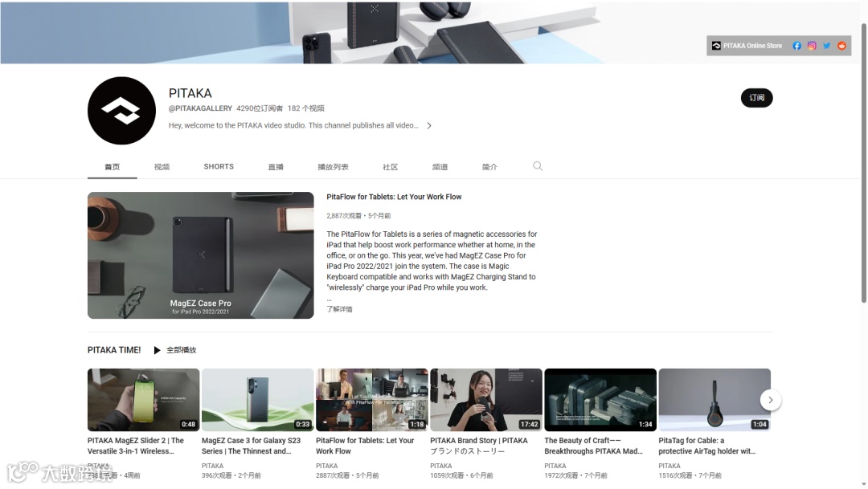Open the 社区 tab
Image resolution: width=868 pixels, height=489 pixels.
click(x=391, y=166)
